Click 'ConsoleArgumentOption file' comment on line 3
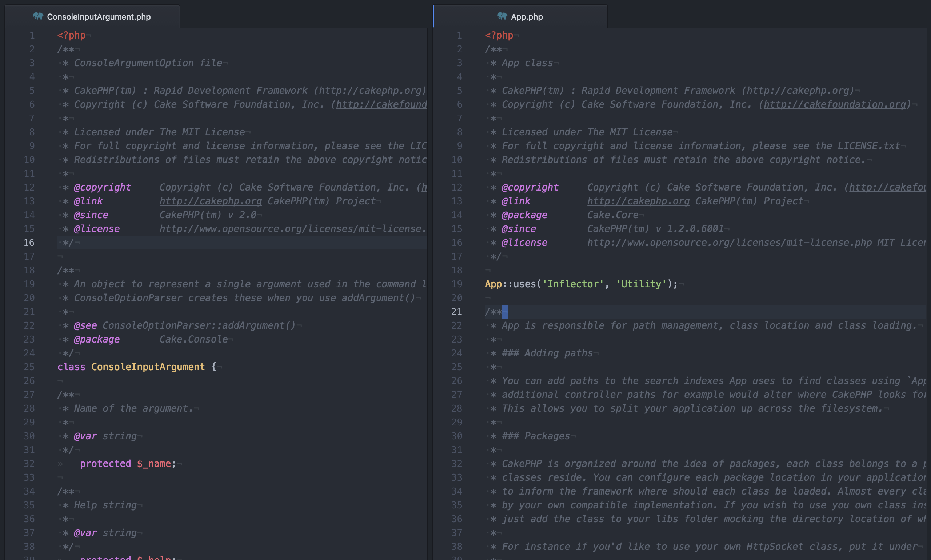The image size is (931, 560). 148,63
